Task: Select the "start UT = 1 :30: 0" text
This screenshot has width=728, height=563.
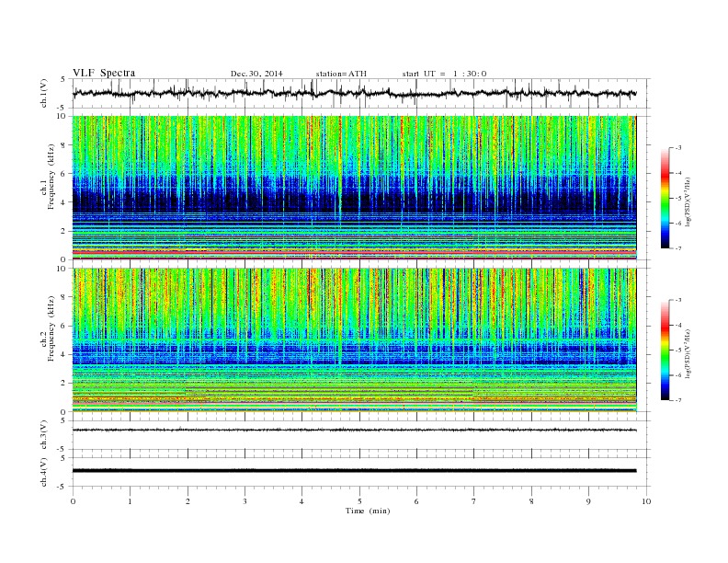Action: (x=444, y=74)
